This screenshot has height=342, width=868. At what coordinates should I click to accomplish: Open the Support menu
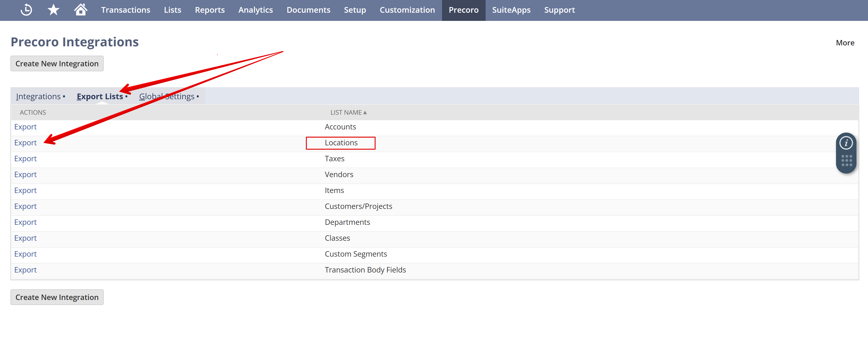point(559,10)
